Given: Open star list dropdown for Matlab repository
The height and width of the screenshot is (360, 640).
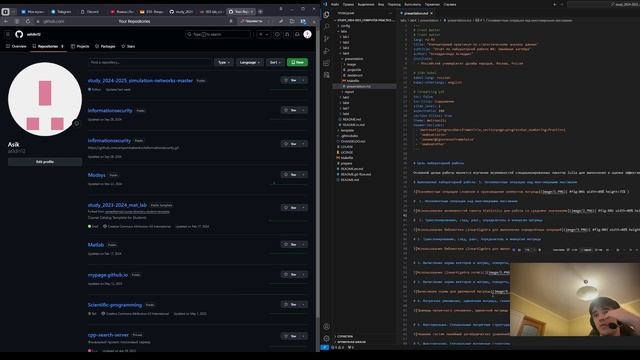Looking at the screenshot, I should click(x=303, y=244).
